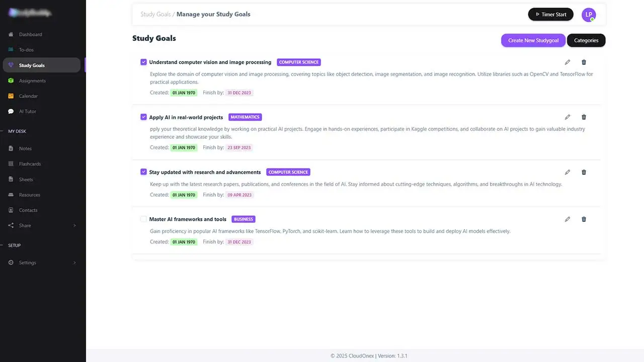Click the edit pencil for computer vision goal

[x=568, y=62]
